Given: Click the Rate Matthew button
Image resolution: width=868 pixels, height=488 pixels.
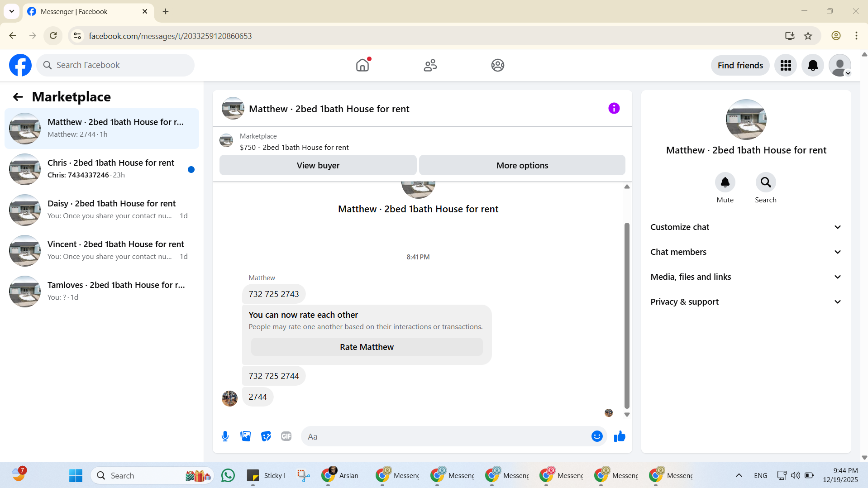Looking at the screenshot, I should [x=367, y=347].
